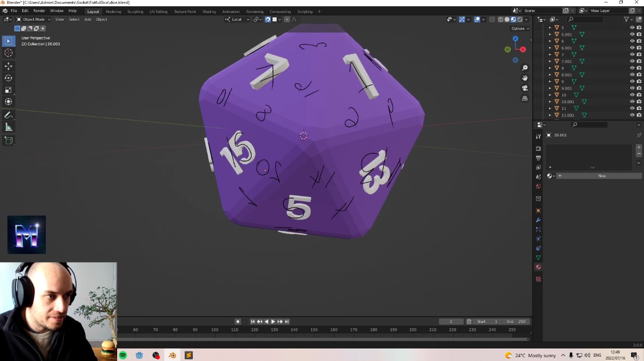The width and height of the screenshot is (644, 361).
Task: Open the Render menu
Action: 39,11
